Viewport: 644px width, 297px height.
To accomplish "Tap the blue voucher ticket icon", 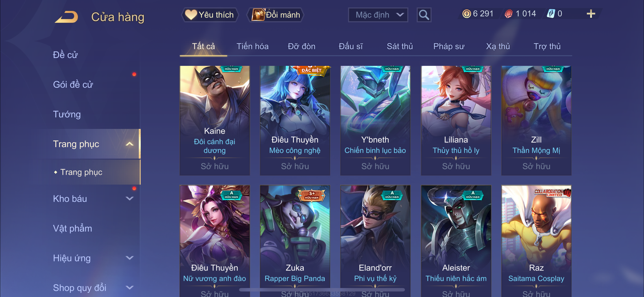I will pyautogui.click(x=551, y=14).
